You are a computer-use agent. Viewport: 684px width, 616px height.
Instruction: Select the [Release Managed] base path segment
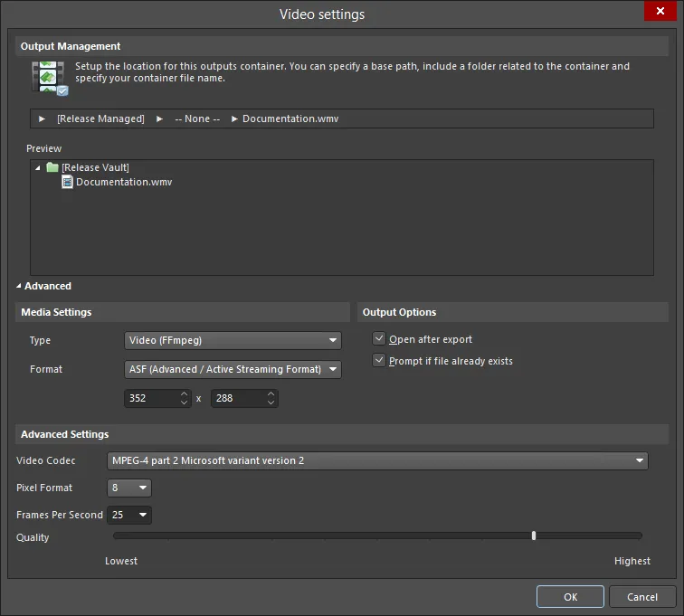coord(100,118)
